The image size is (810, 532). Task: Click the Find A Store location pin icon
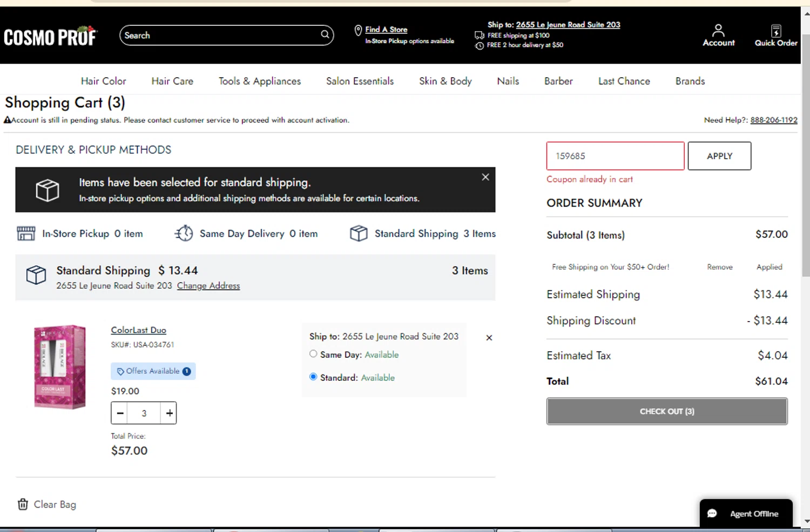click(x=358, y=30)
